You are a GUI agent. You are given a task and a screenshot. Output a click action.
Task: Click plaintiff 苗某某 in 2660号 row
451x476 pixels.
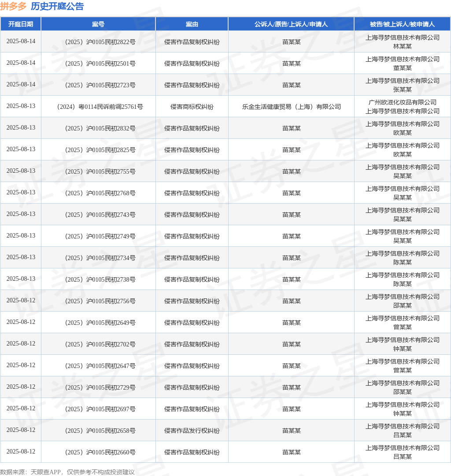(291, 451)
